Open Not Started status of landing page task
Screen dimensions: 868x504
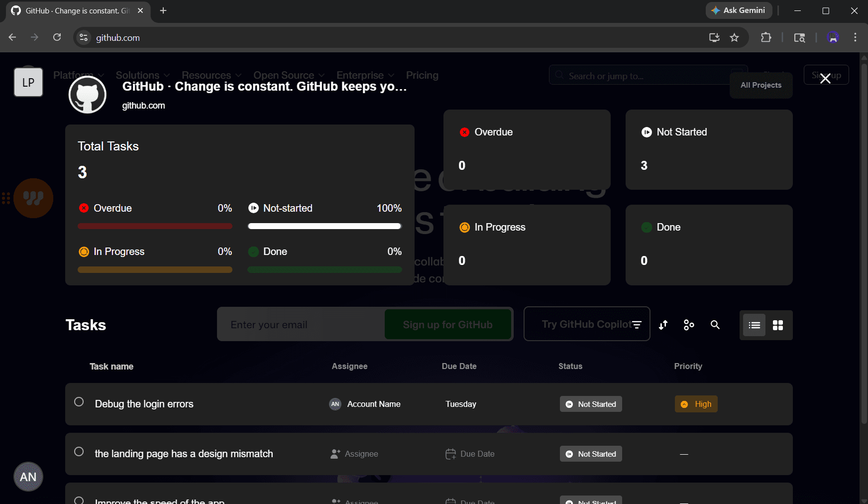(x=591, y=454)
